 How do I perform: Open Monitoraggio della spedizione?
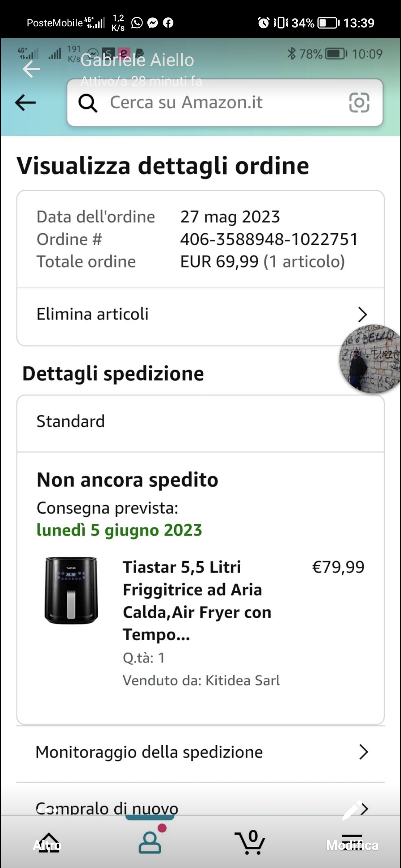(149, 752)
